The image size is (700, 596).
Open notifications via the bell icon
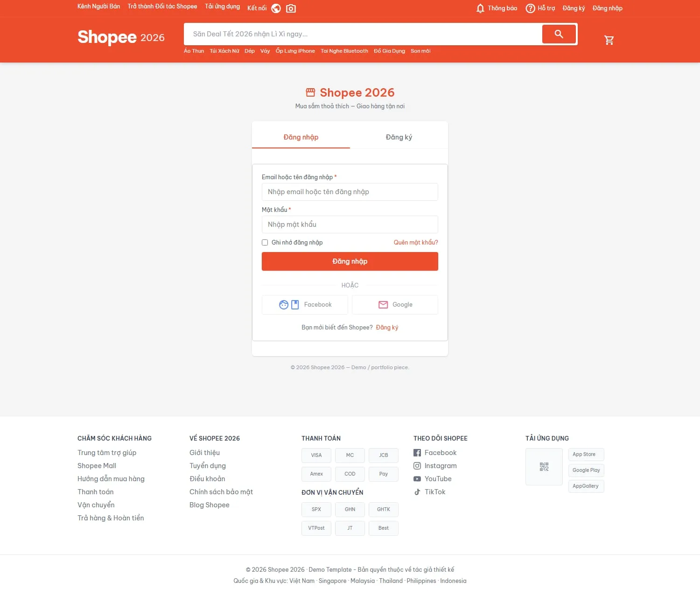pos(480,8)
